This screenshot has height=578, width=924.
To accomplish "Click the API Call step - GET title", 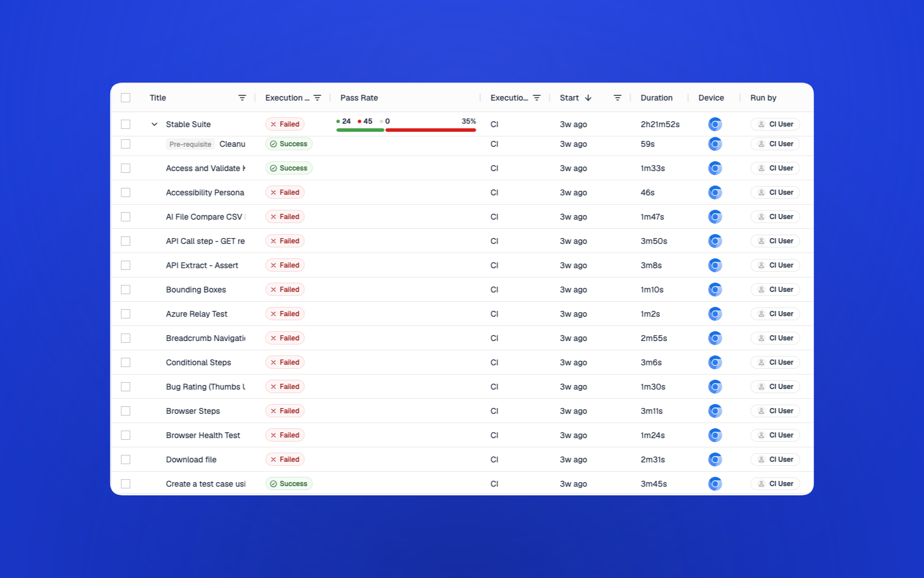I will click(205, 241).
